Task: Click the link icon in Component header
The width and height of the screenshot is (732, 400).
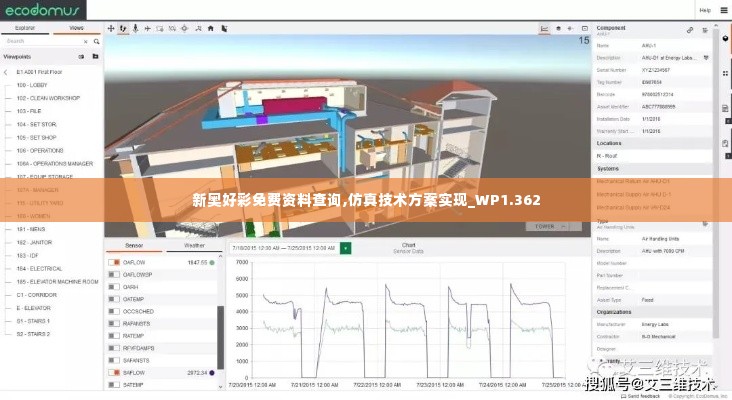Action: pos(690,30)
